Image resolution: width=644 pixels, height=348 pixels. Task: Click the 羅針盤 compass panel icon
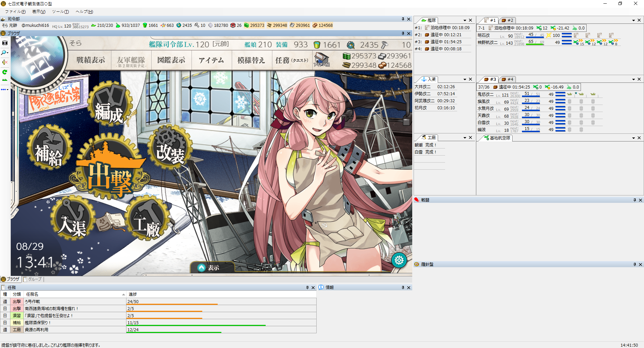[x=417, y=265]
